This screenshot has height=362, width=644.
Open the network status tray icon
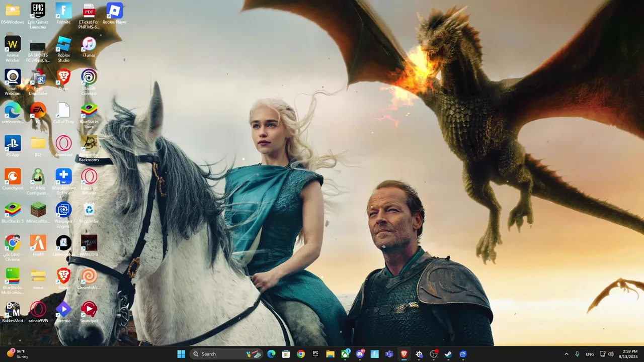pos(602,354)
